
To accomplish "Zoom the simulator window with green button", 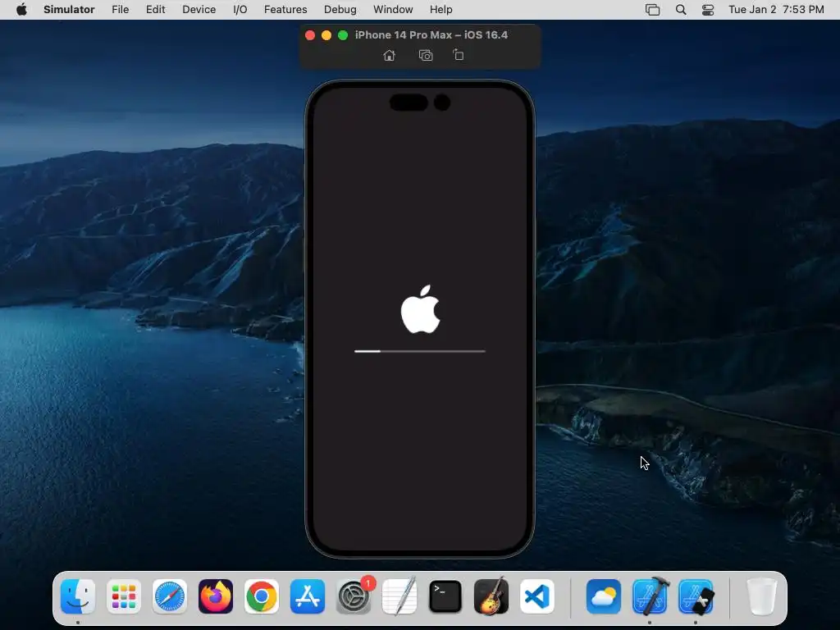I will tap(343, 34).
